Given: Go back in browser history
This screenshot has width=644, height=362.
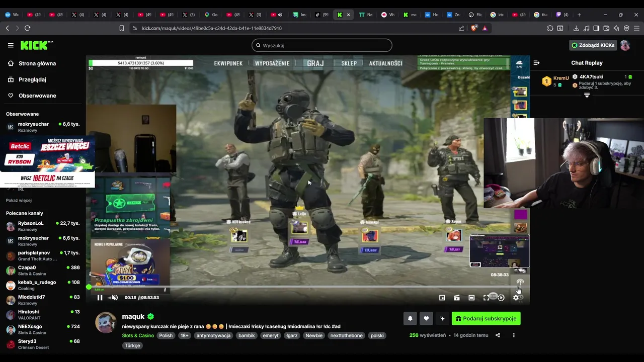Looking at the screenshot, I should tap(7, 28).
